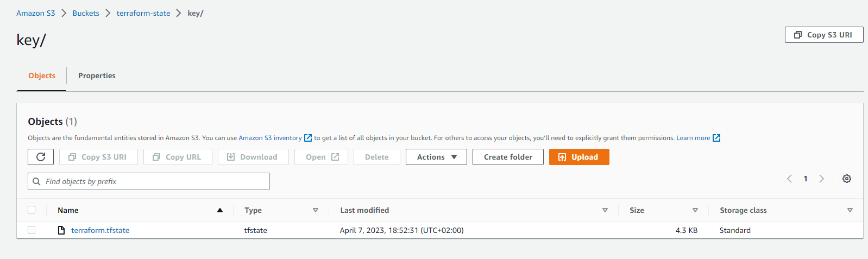Expand the Actions dropdown
The image size is (868, 259).
(x=436, y=157)
